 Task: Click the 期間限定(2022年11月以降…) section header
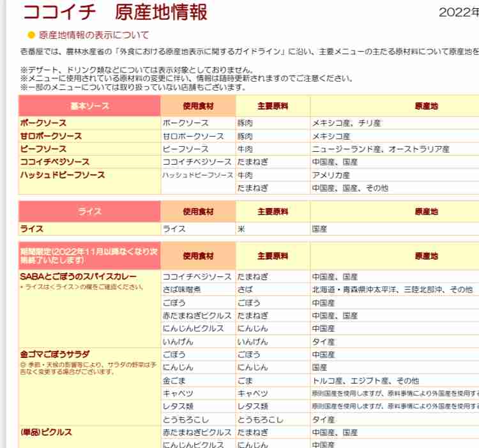pyautogui.click(x=89, y=256)
